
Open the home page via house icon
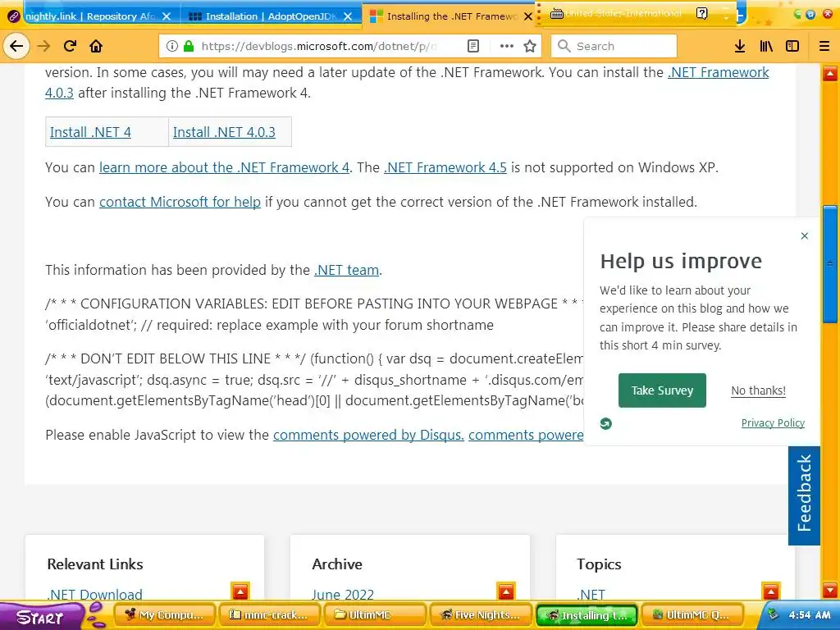(x=96, y=46)
